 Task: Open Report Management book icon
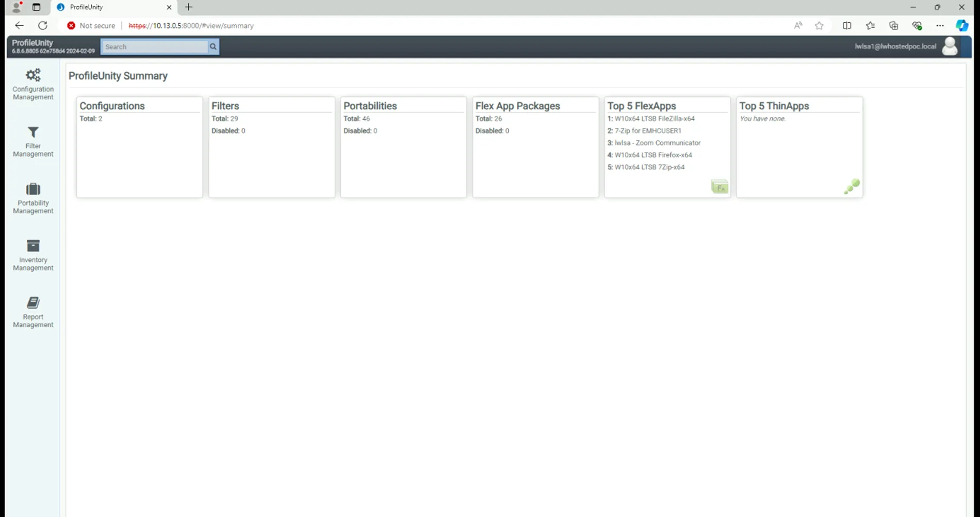pyautogui.click(x=33, y=303)
